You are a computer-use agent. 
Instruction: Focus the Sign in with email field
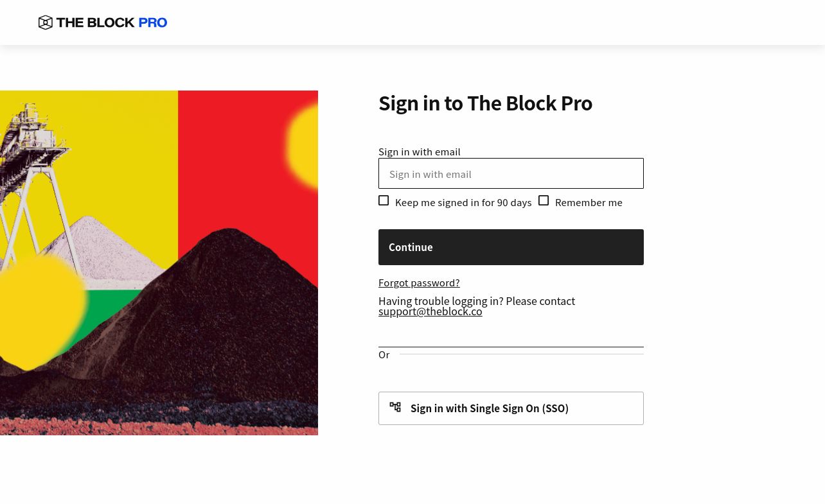[x=511, y=173]
